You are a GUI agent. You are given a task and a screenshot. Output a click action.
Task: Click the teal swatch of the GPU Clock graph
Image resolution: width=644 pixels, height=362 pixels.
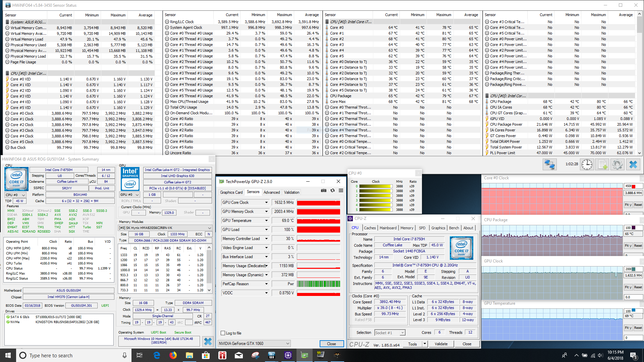tap(634, 269)
